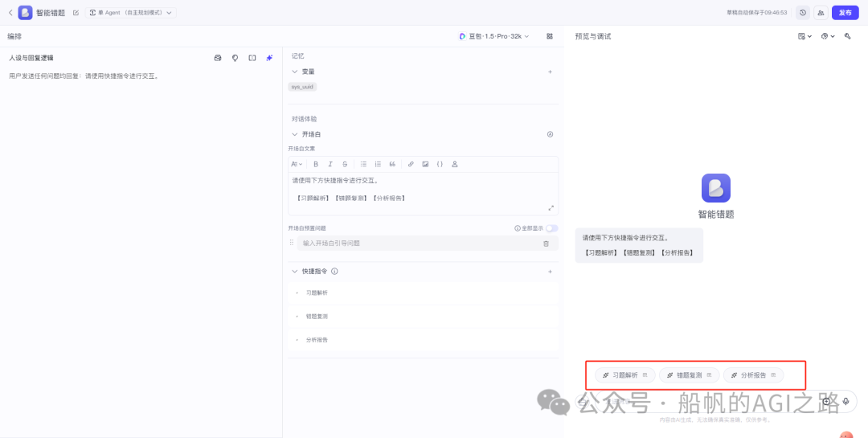Click the 习题解析 quick command chip
Image resolution: width=868 pixels, height=438 pixels.
(x=625, y=375)
